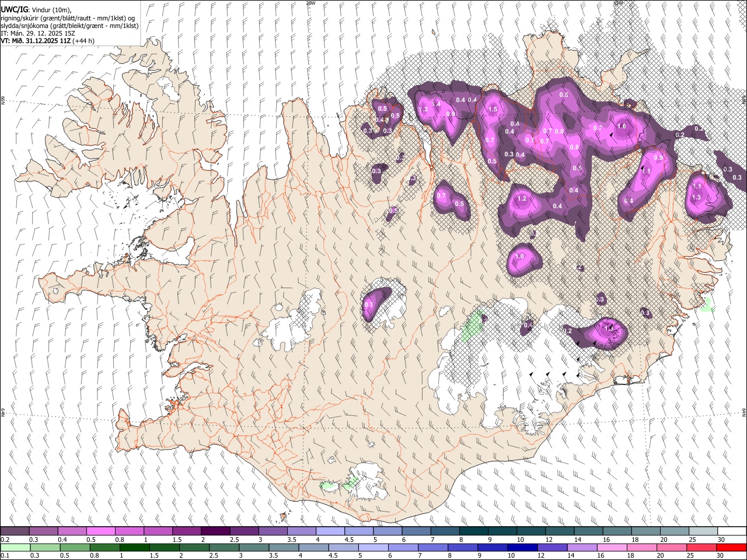Image resolution: width=747 pixels, height=560 pixels.
Task: Click the light violet 14–16 swatch, bottom legend row
Action: tap(582, 547)
